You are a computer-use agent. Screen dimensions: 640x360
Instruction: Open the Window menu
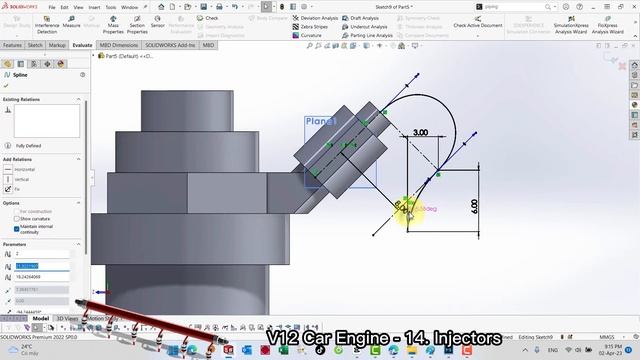coord(129,7)
